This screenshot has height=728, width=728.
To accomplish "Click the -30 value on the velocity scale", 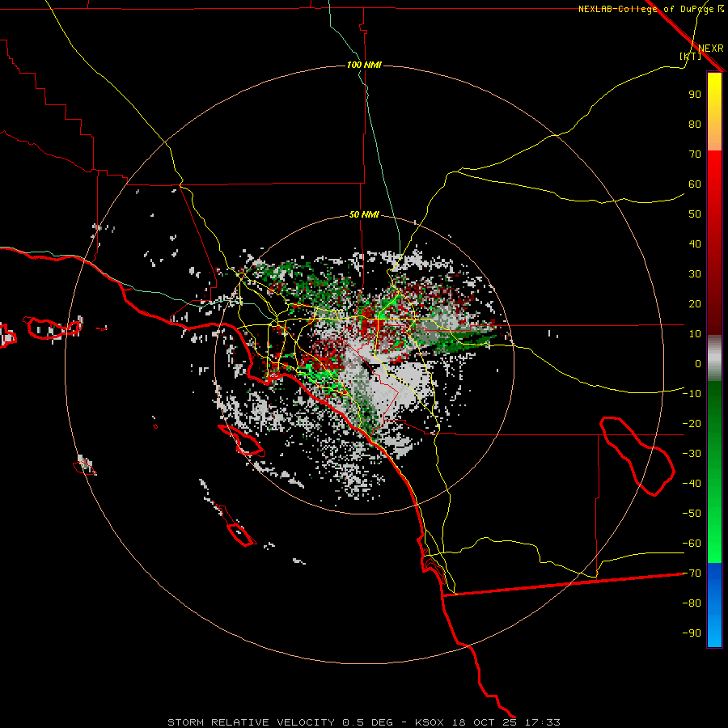I will pos(692,454).
